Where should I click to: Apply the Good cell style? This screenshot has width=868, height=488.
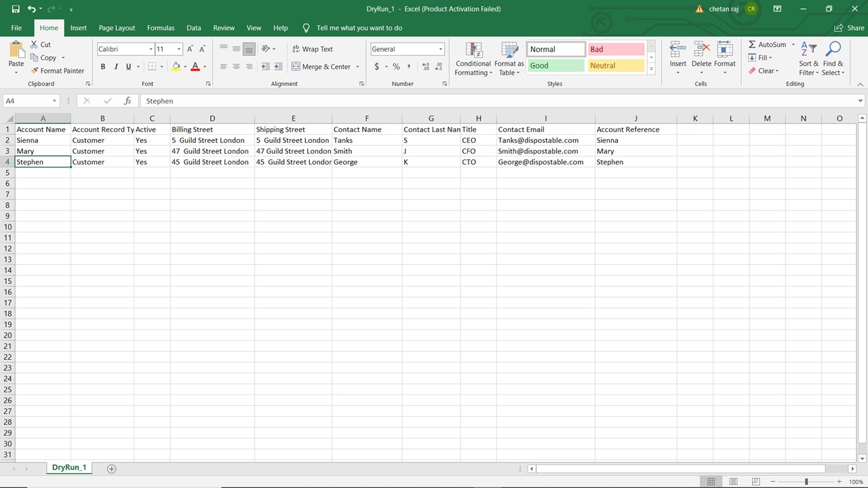[x=555, y=66]
